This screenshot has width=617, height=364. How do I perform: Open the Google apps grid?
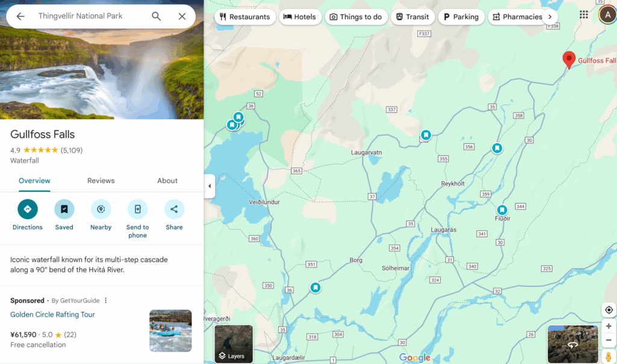583,14
